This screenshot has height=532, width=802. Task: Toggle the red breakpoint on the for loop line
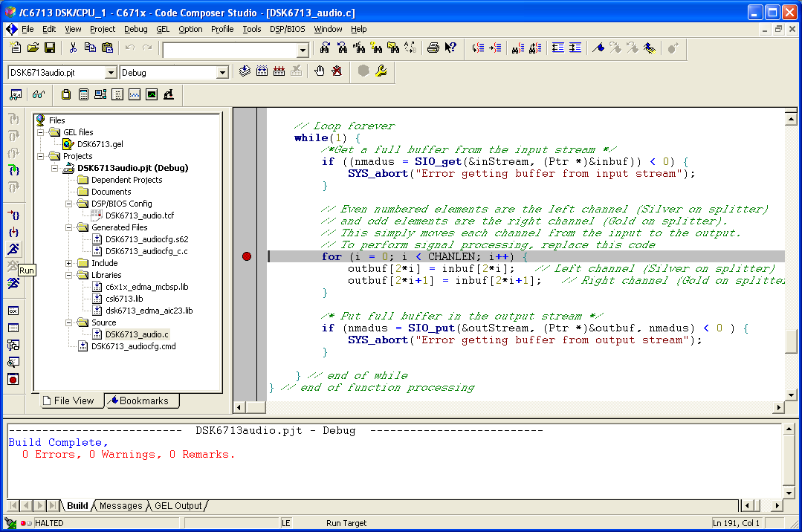pyautogui.click(x=247, y=256)
